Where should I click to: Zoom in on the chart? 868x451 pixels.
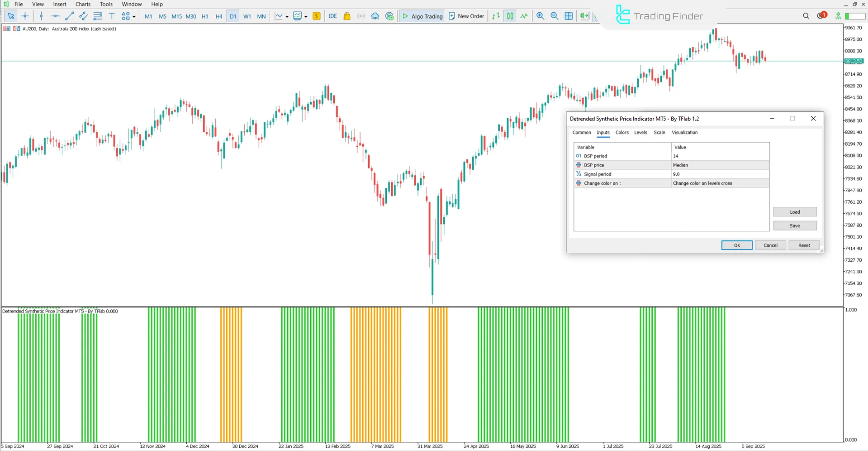tap(541, 16)
